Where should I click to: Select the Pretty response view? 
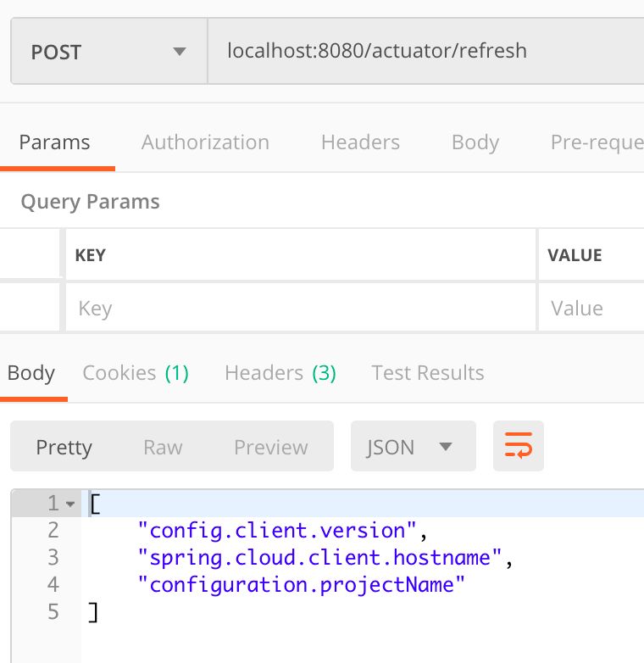(x=64, y=447)
